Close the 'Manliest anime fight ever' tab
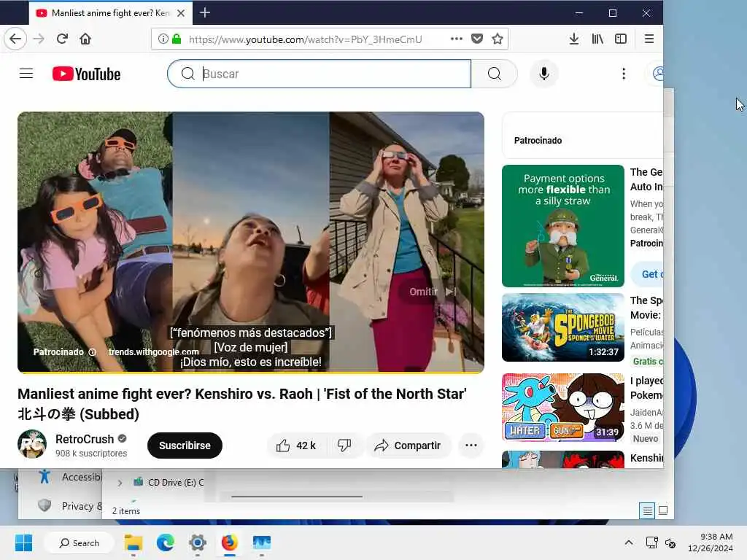747x560 pixels. pos(181,13)
